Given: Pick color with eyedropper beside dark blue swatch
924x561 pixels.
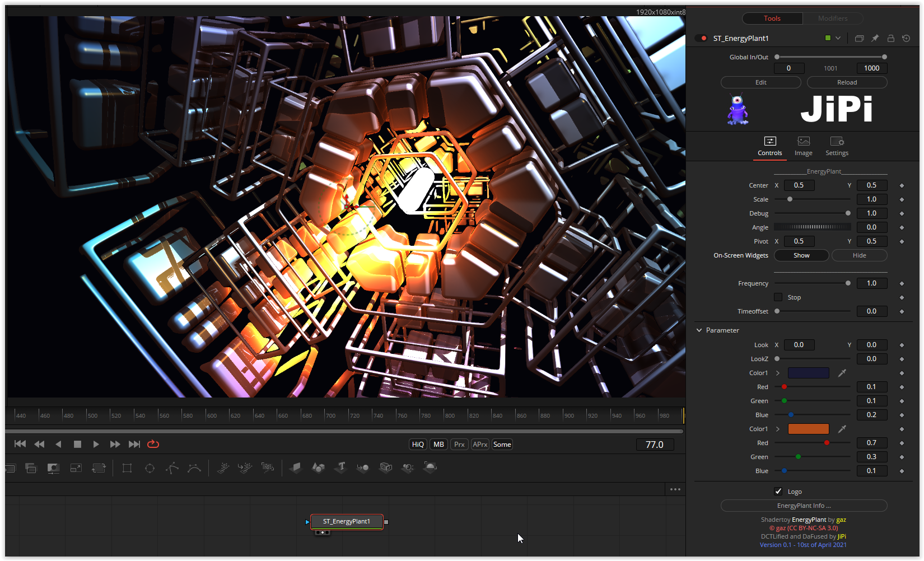Looking at the screenshot, I should pyautogui.click(x=842, y=373).
